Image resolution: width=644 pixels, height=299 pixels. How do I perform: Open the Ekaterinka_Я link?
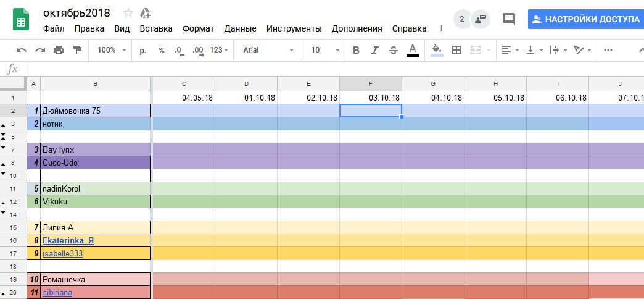pyautogui.click(x=68, y=240)
